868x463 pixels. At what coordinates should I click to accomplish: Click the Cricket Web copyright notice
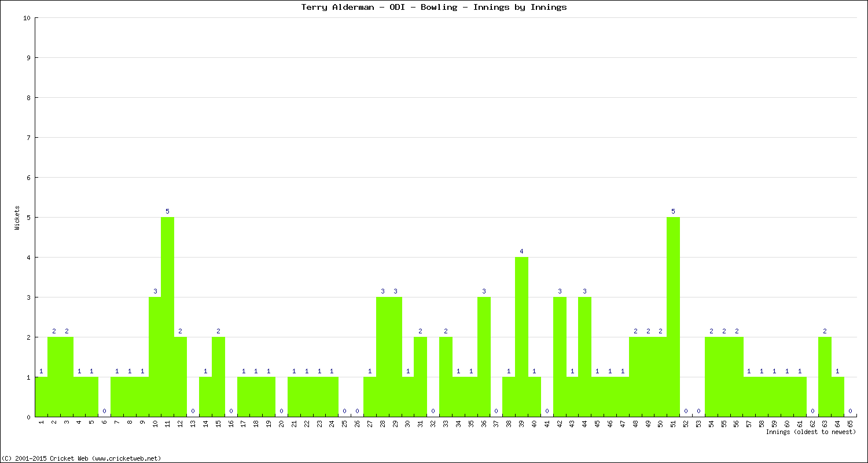click(82, 458)
